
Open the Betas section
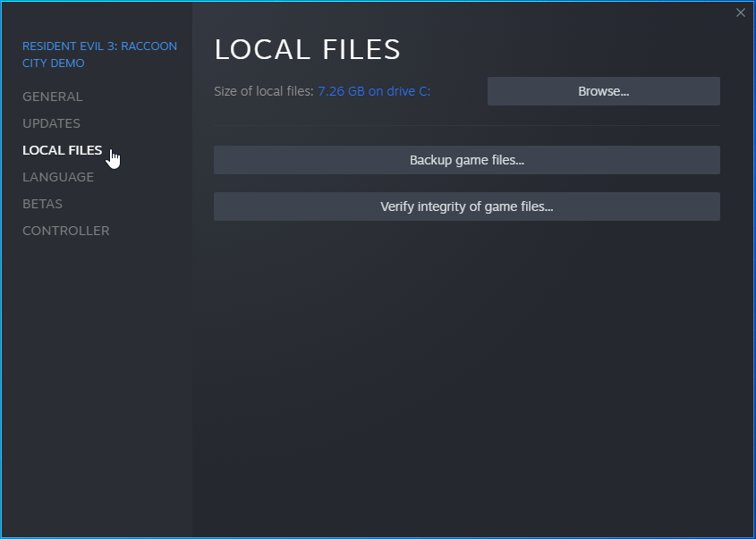(42, 204)
